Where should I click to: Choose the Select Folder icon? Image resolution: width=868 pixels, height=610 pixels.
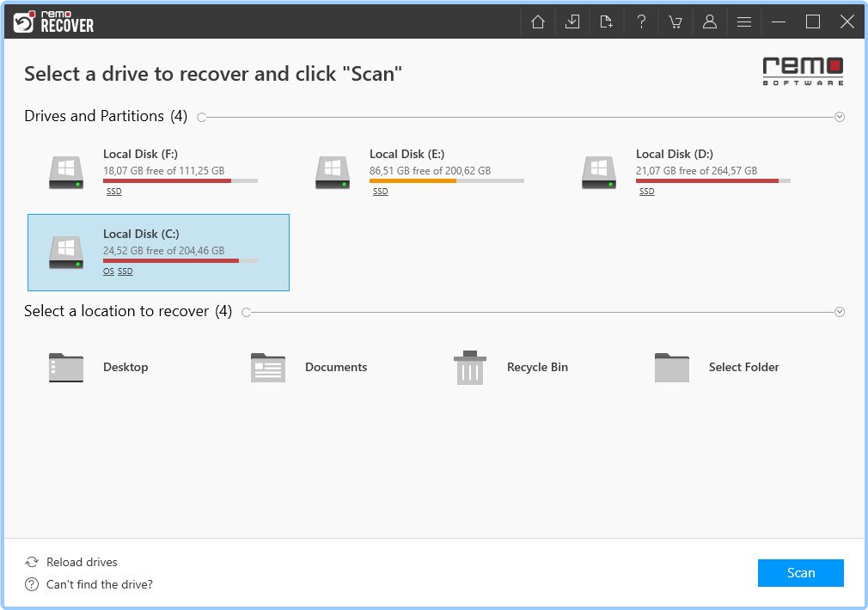click(671, 368)
